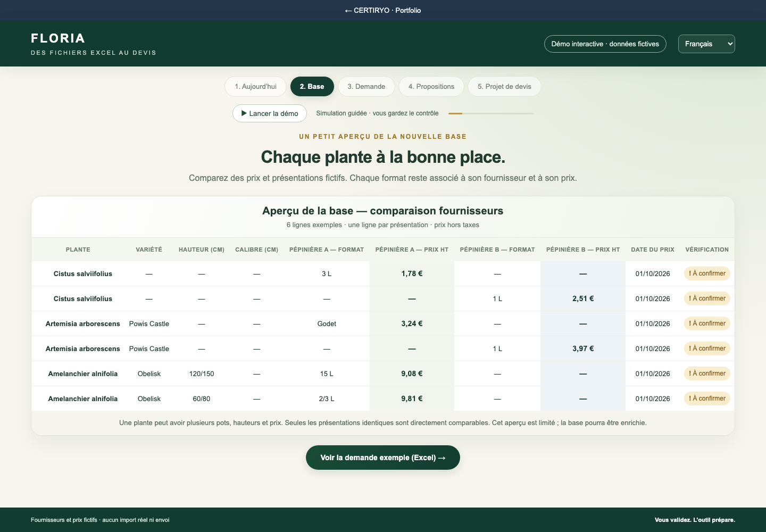Click the 60/80 height cell
Image resolution: width=766 pixels, height=532 pixels.
[x=202, y=398]
